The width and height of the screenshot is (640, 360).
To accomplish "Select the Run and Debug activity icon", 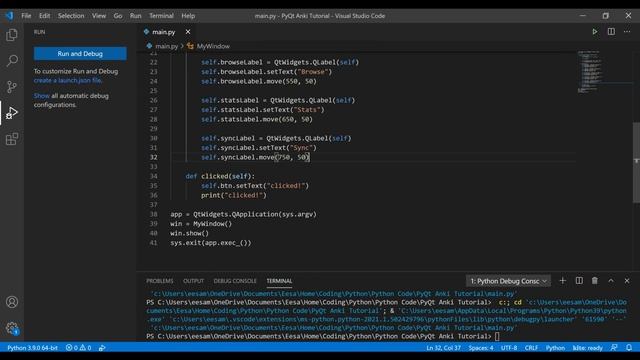I will (12, 113).
